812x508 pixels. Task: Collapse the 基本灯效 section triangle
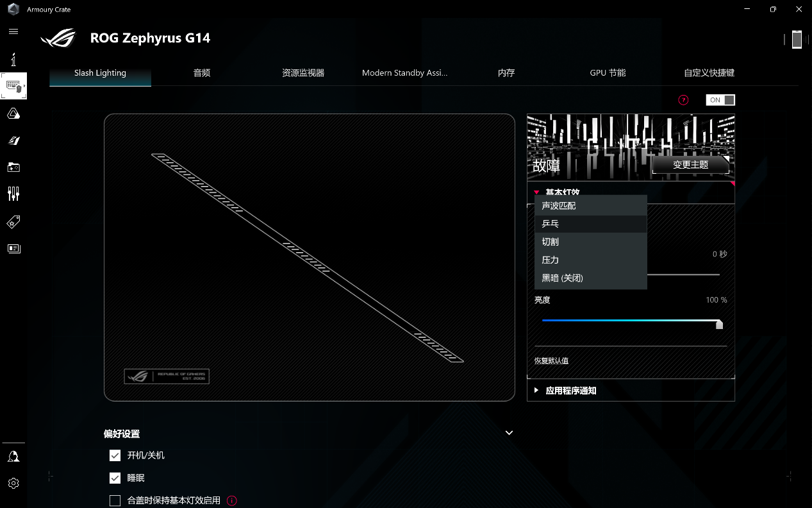(536, 192)
